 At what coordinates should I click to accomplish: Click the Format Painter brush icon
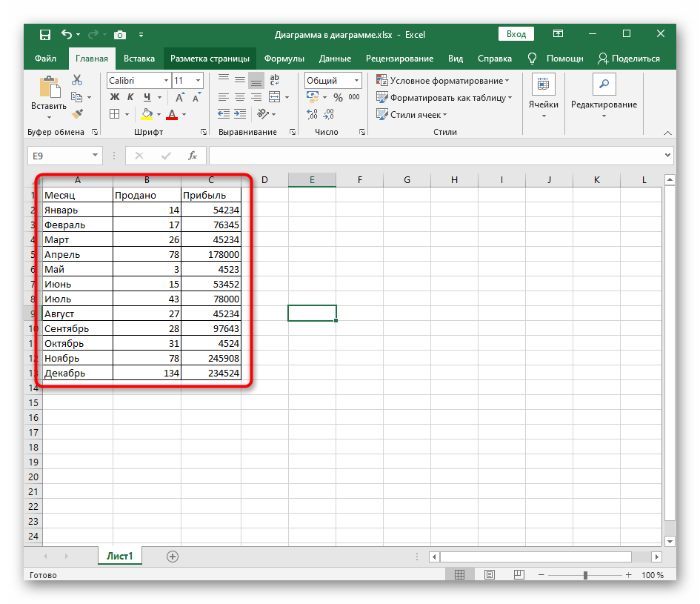click(x=77, y=113)
